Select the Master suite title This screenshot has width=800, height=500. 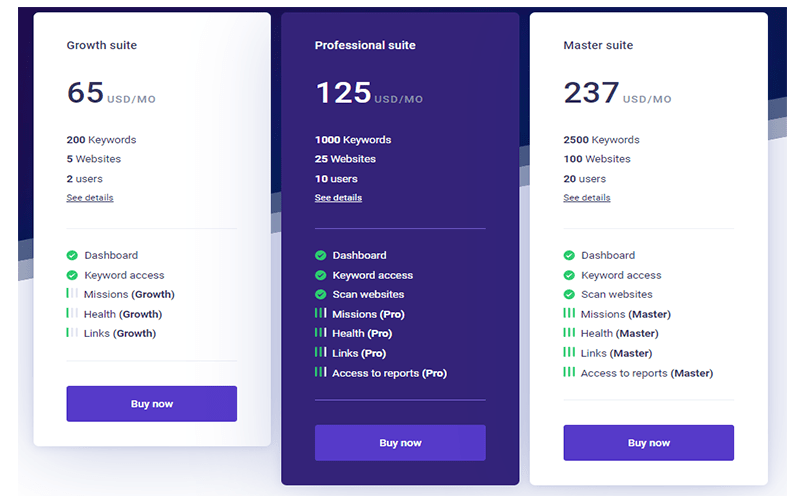[598, 45]
